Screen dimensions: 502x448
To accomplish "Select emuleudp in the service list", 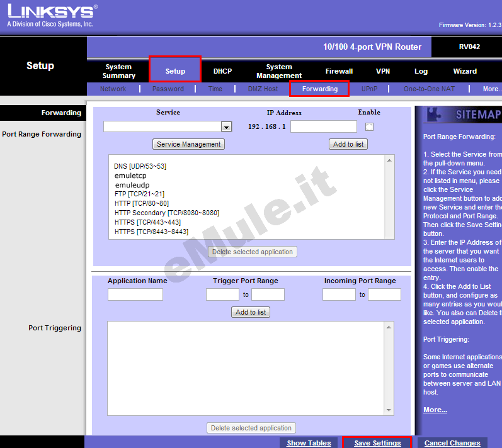I will pyautogui.click(x=132, y=185).
